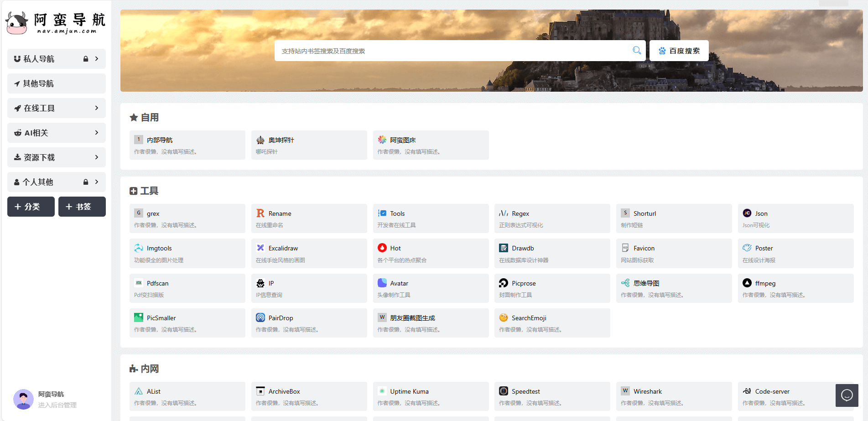
Task: Select 其他导航 in the sidebar menu
Action: click(x=56, y=83)
